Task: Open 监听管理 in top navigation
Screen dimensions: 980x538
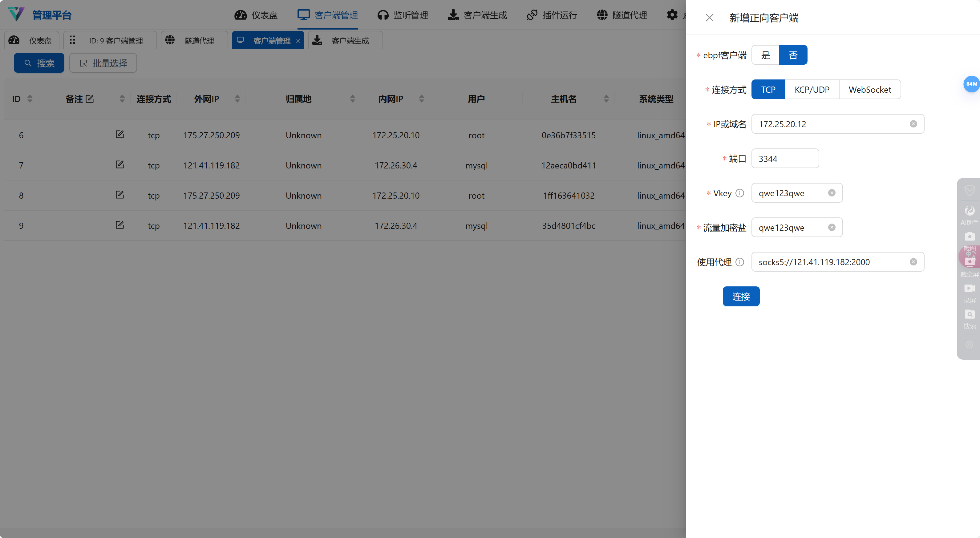Action: pos(403,15)
